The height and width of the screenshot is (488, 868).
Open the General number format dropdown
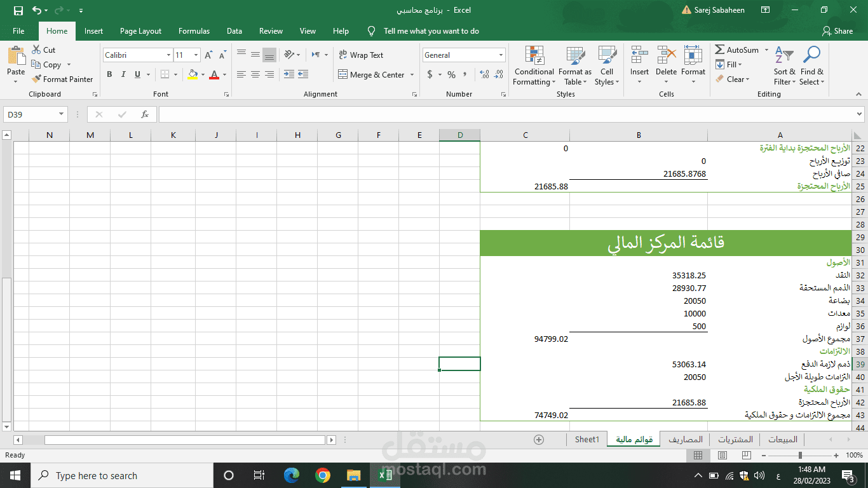[501, 55]
